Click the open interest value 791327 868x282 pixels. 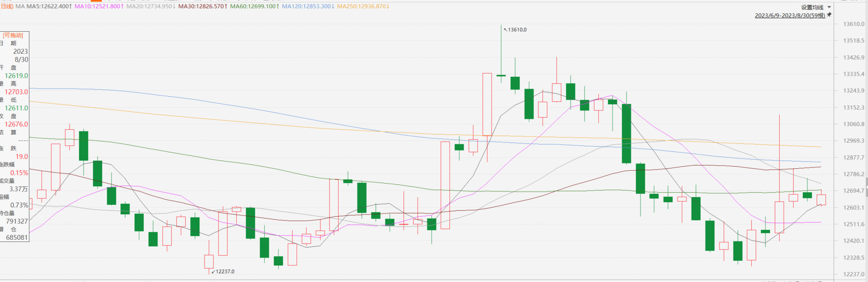(17, 221)
